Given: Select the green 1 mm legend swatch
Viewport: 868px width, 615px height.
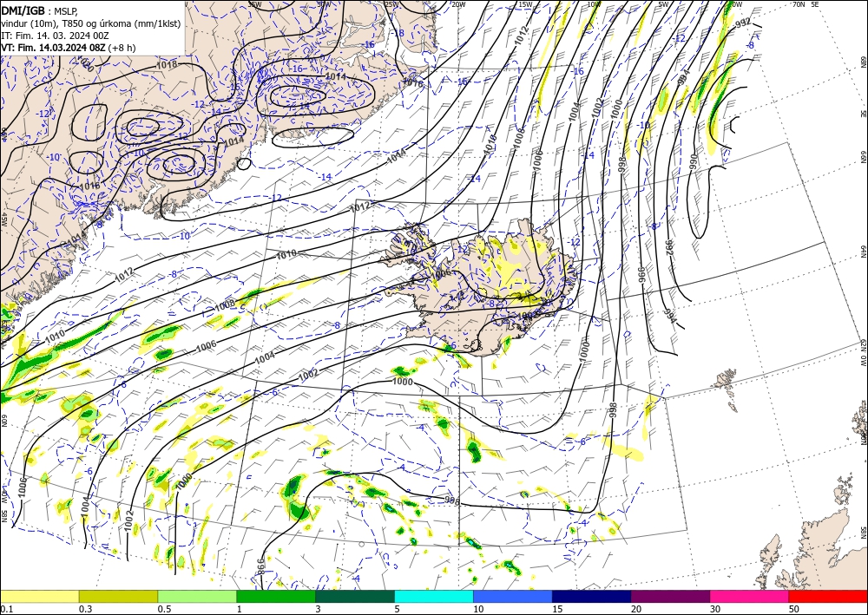Looking at the screenshot, I should coord(276,596).
